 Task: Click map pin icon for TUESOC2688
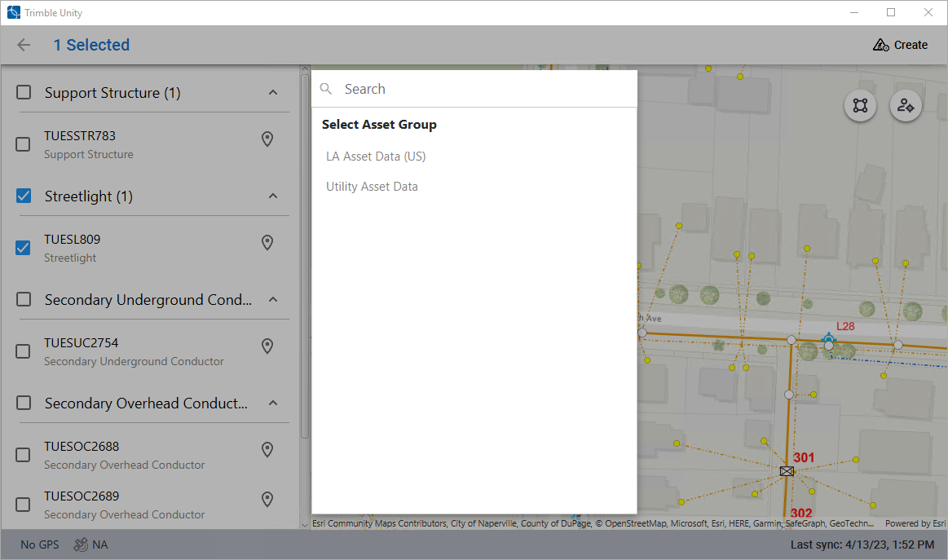(x=267, y=450)
